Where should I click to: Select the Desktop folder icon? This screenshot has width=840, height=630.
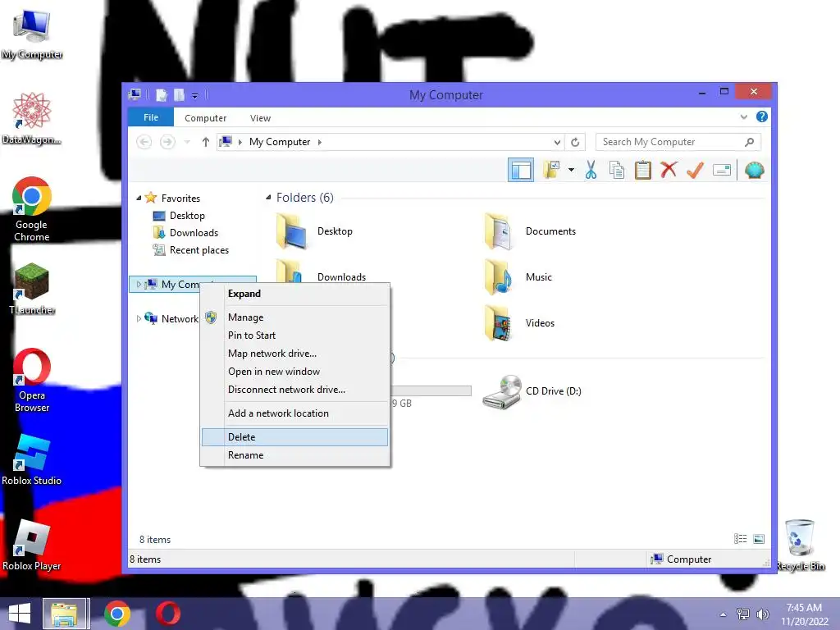click(291, 231)
